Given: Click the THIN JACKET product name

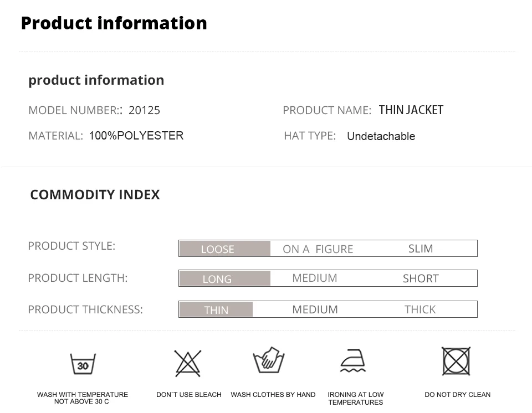Looking at the screenshot, I should [411, 110].
